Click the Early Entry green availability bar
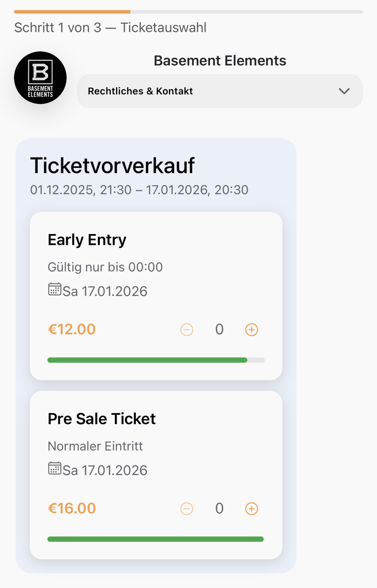 tap(147, 360)
